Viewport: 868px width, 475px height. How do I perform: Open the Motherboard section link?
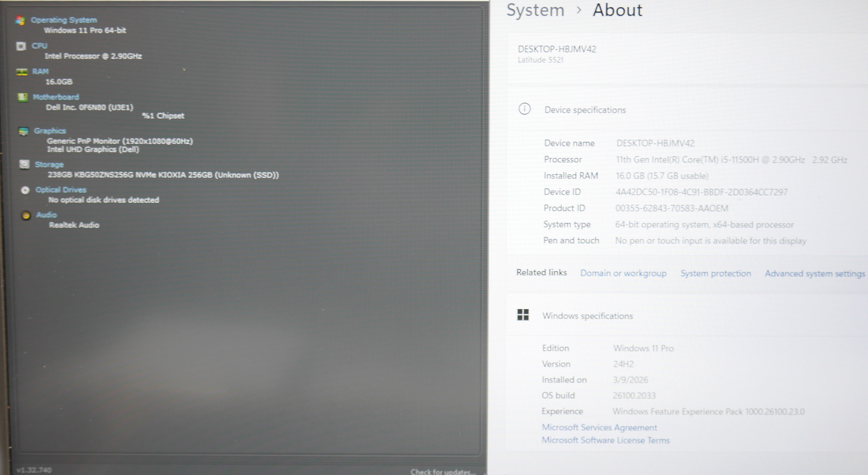56,97
